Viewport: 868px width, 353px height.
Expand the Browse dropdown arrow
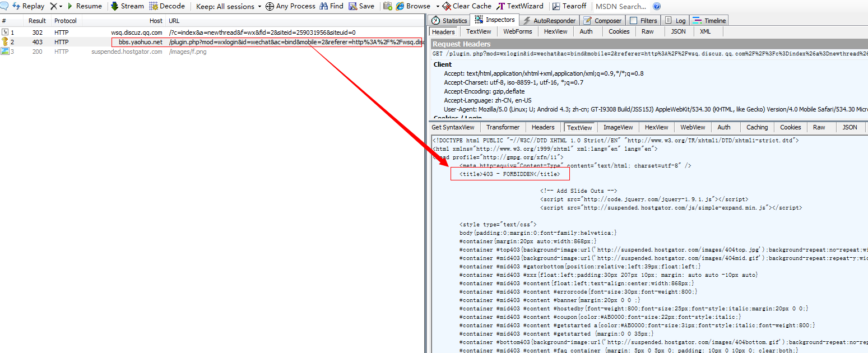[x=438, y=6]
